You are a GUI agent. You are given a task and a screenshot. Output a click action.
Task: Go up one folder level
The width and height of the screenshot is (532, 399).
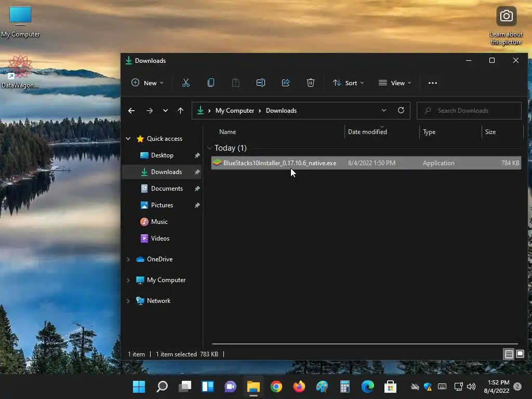coord(180,111)
